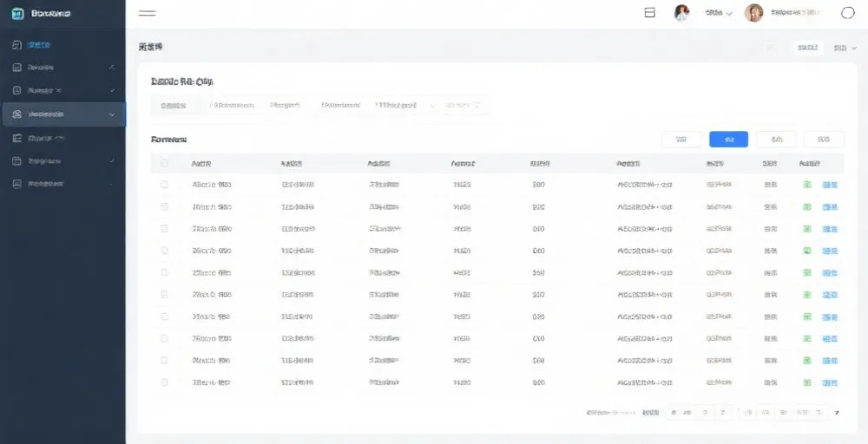Click the teal app logo in sidebar header
Image resolution: width=868 pixels, height=444 pixels.
(17, 13)
